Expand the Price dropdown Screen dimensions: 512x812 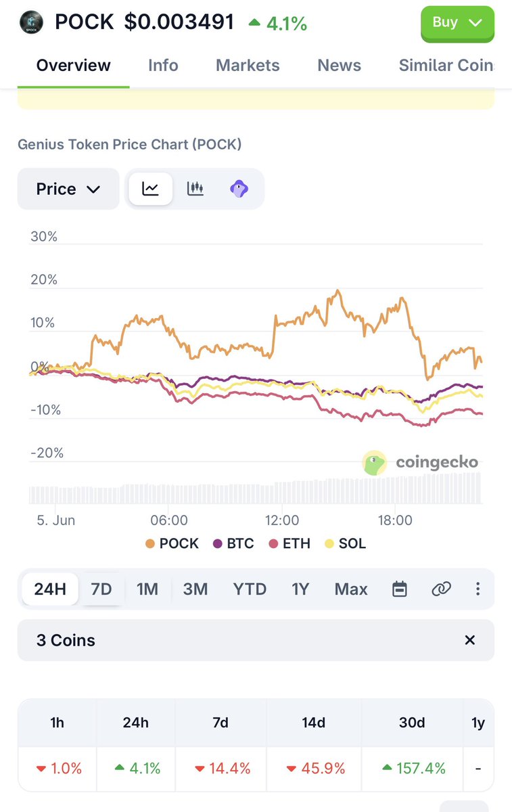tap(68, 189)
